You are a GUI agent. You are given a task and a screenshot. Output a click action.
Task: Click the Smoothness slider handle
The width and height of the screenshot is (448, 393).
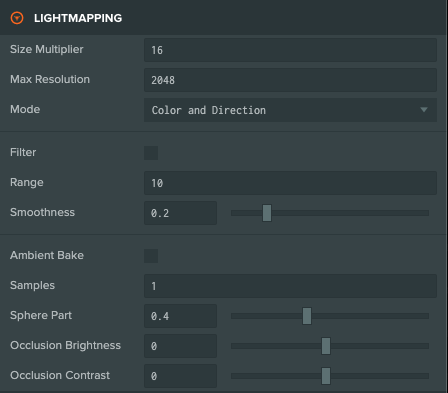267,213
